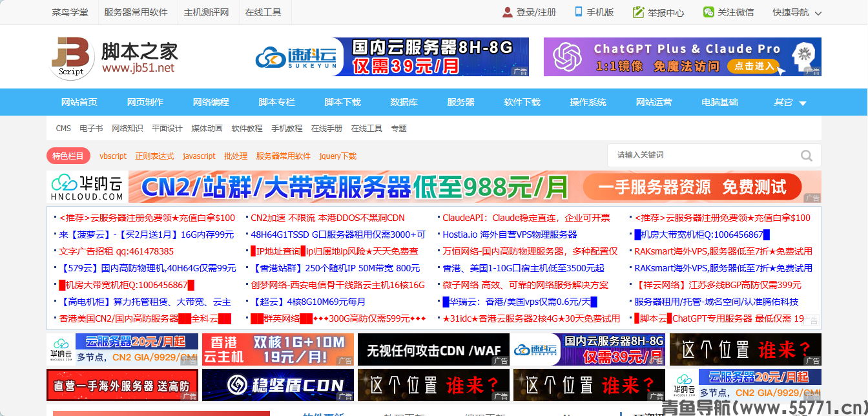The width and height of the screenshot is (868, 416).
Task: Open the 操作系统 nav item
Action: (x=588, y=102)
